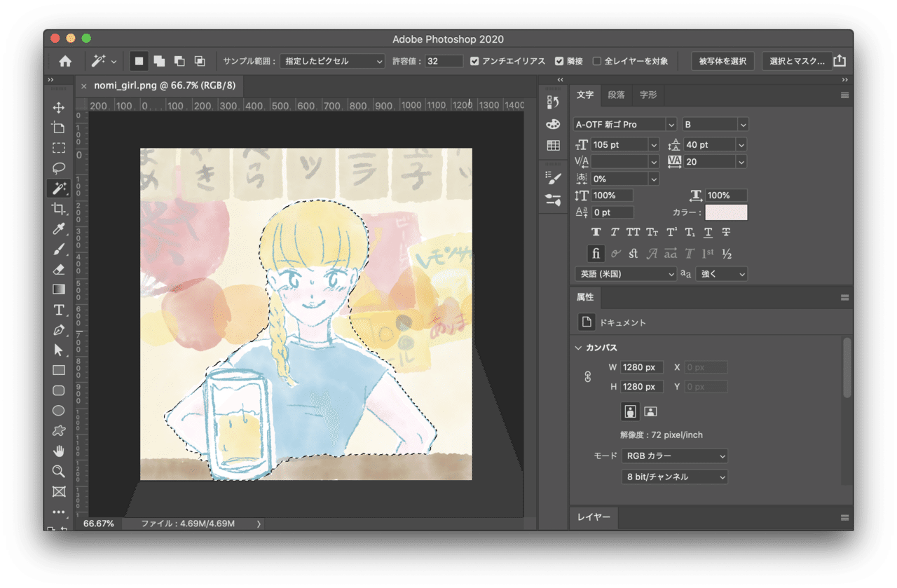This screenshot has width=897, height=588.
Task: Select the Path Selection arrow tool
Action: click(x=59, y=350)
